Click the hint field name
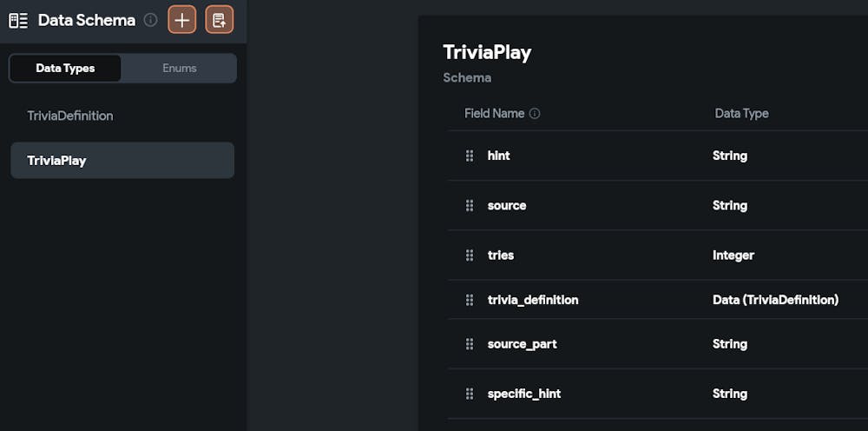The height and width of the screenshot is (431, 868). (499, 156)
